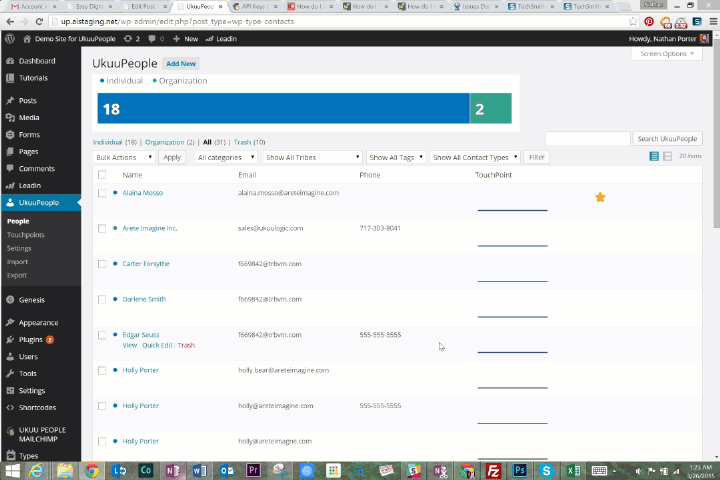Open the Export submenu item
This screenshot has width=720, height=480.
[x=17, y=275]
